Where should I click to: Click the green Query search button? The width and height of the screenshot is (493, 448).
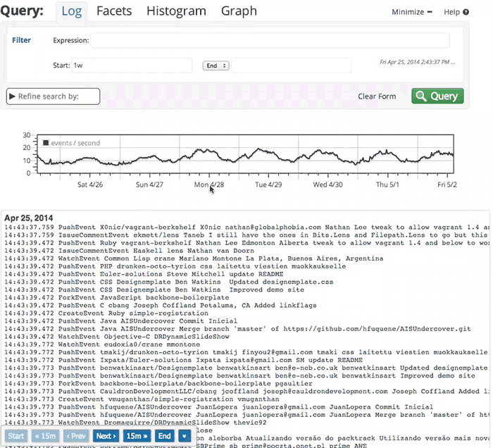(437, 97)
